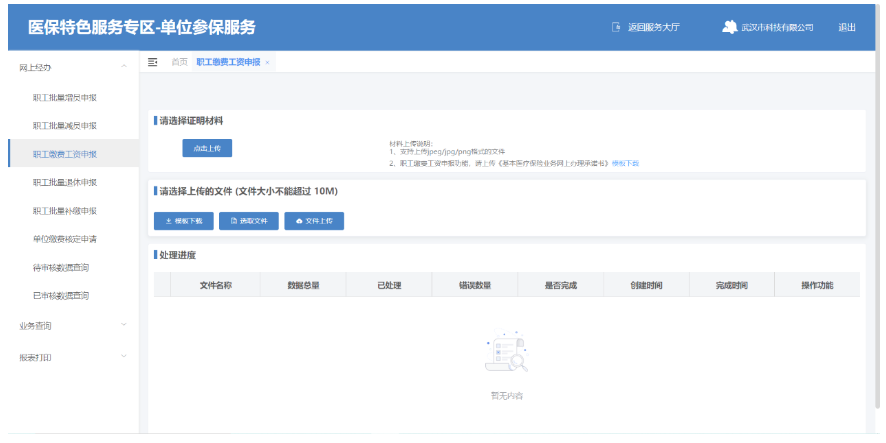Select 单位缴费核定申请 sidebar item
Screen dimensions: 886x443
pos(64,239)
